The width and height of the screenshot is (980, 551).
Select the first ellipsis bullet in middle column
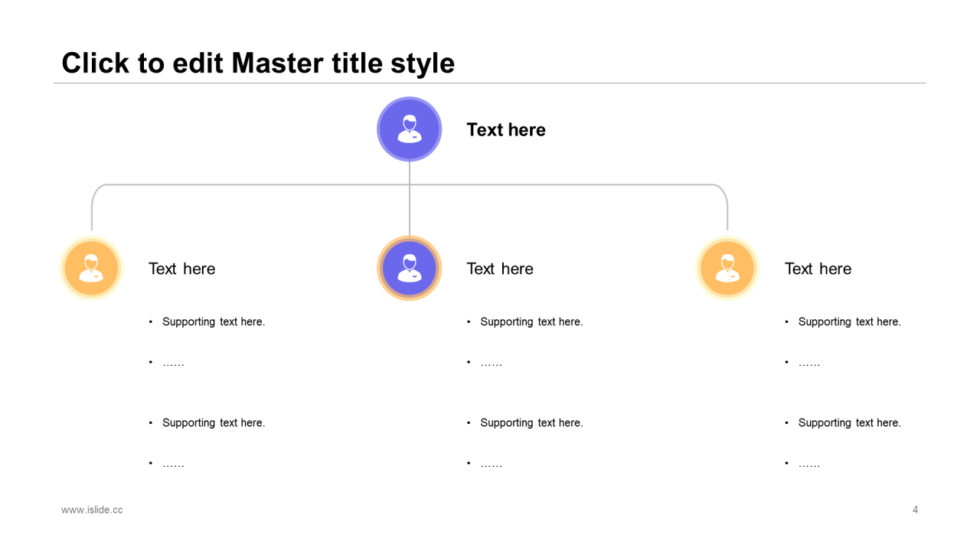click(491, 364)
